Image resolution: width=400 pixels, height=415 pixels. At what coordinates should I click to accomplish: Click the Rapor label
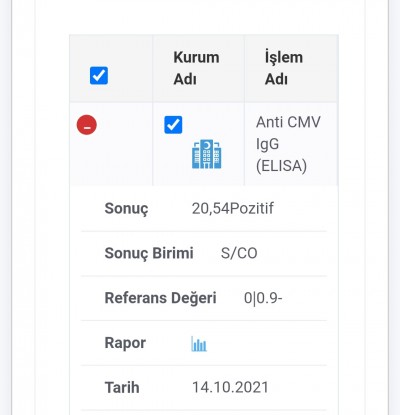click(125, 343)
